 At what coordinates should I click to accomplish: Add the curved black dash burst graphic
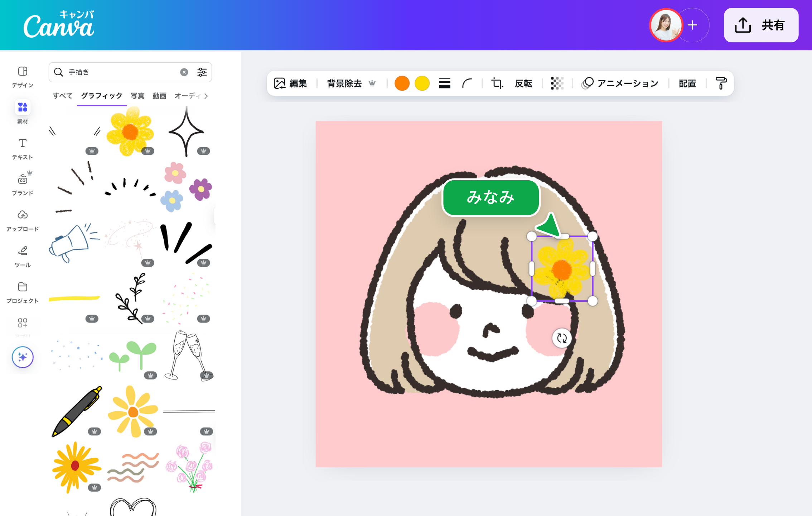[x=130, y=187]
